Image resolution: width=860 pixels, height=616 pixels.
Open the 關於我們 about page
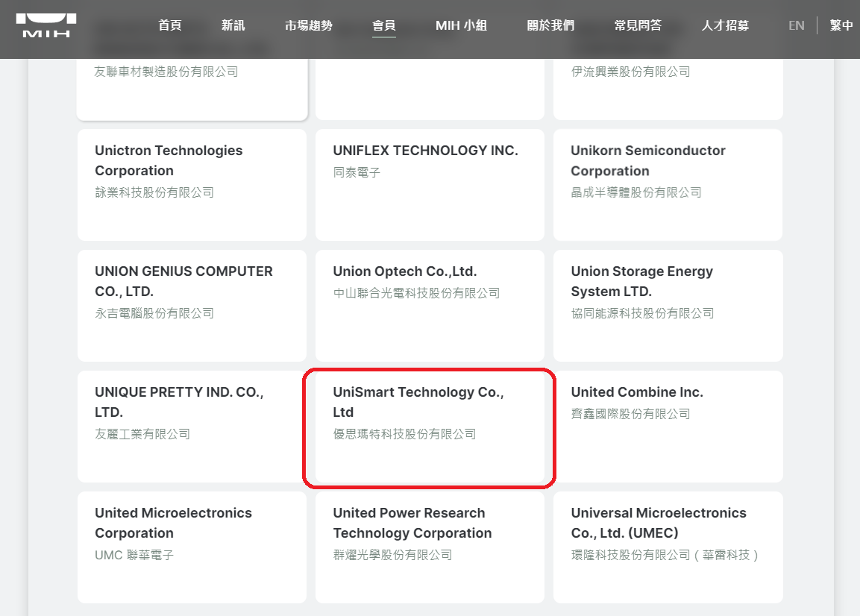click(x=550, y=25)
